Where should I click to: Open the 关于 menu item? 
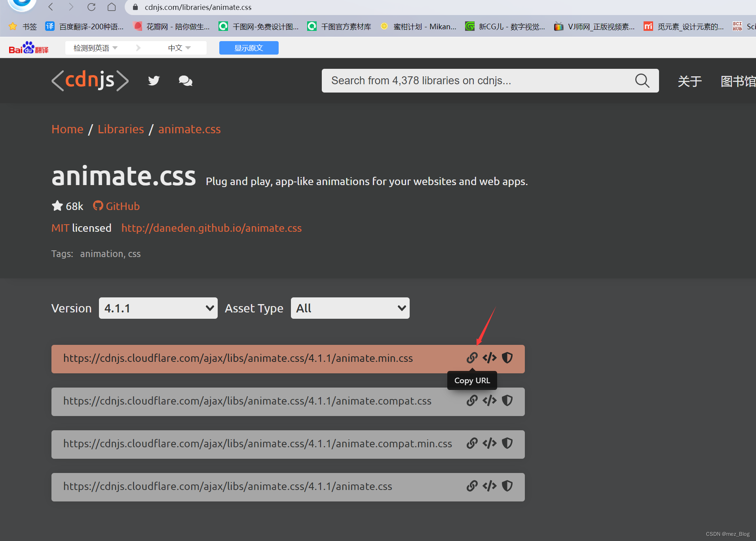(x=690, y=81)
